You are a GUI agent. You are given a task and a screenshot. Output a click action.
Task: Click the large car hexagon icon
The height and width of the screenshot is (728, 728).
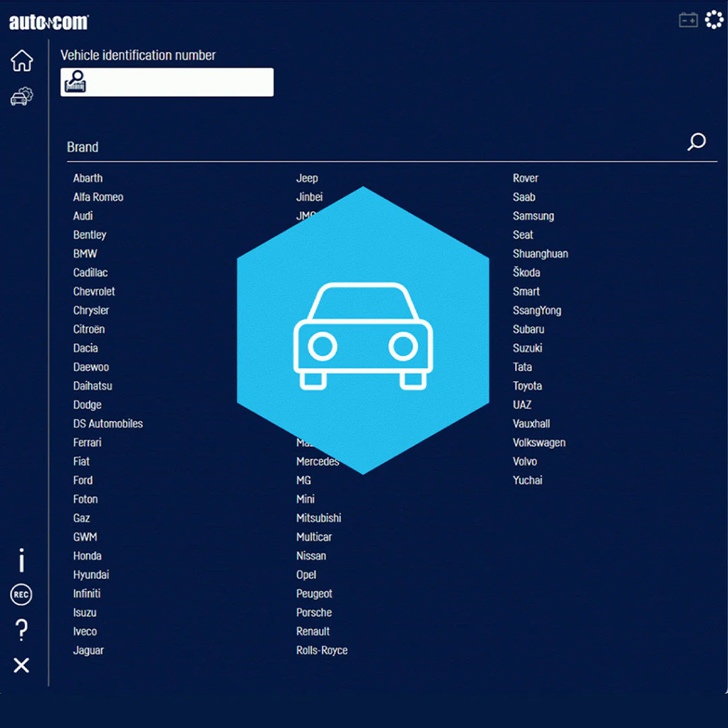point(363,330)
